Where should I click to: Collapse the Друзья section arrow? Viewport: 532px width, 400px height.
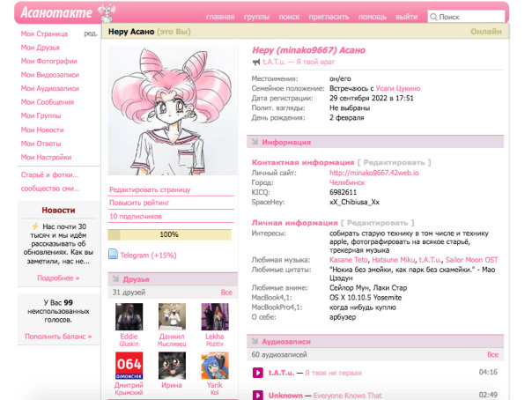tap(115, 279)
